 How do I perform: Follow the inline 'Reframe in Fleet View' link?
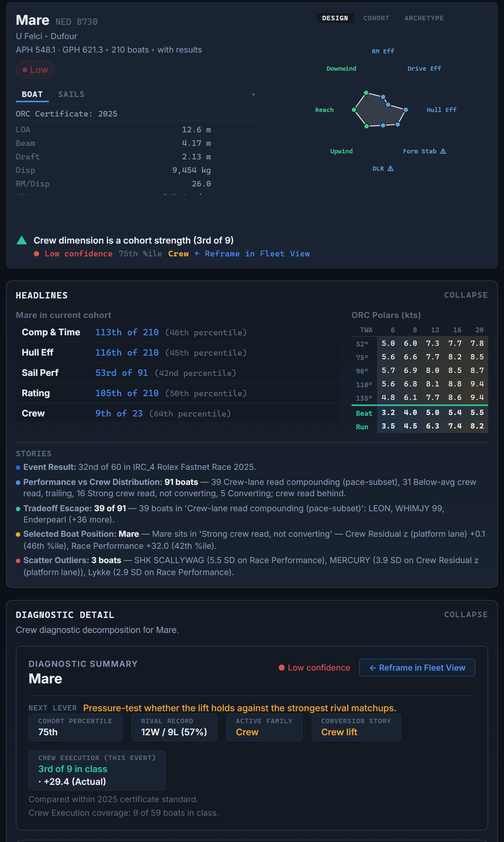pos(252,254)
